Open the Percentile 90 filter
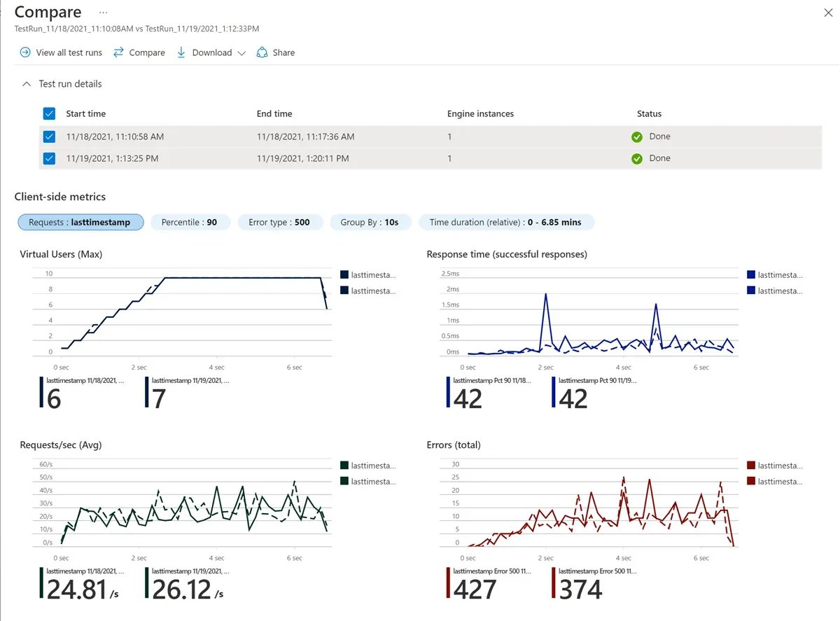This screenshot has width=840, height=621. click(x=190, y=222)
